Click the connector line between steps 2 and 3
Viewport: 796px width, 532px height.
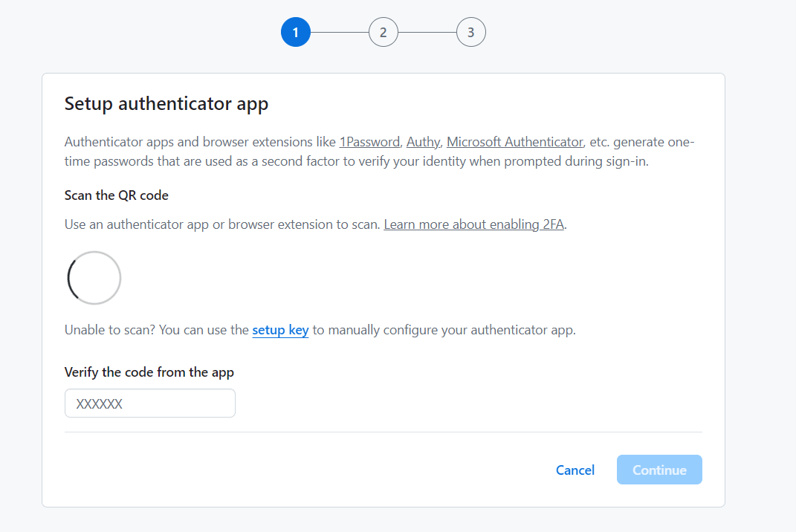(x=427, y=33)
